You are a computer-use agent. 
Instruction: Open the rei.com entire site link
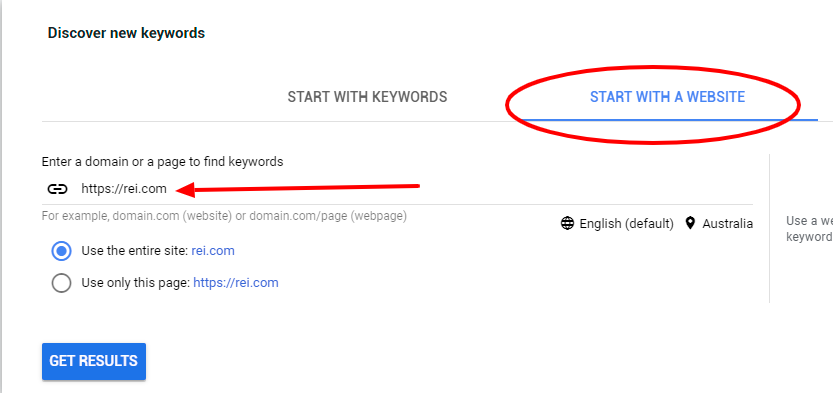click(213, 251)
